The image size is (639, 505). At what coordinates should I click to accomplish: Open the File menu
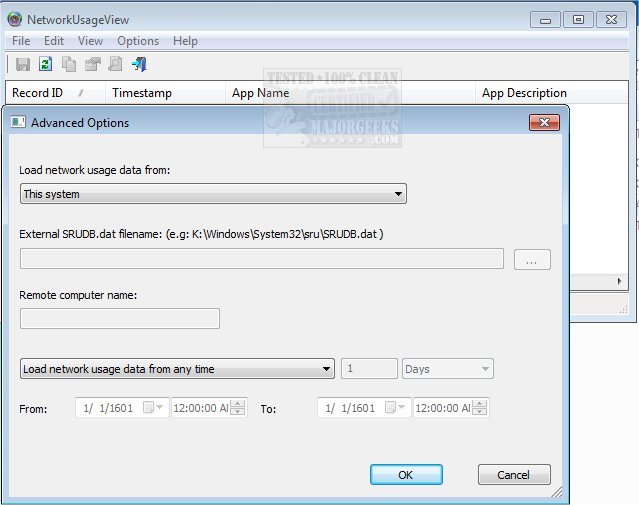21,41
